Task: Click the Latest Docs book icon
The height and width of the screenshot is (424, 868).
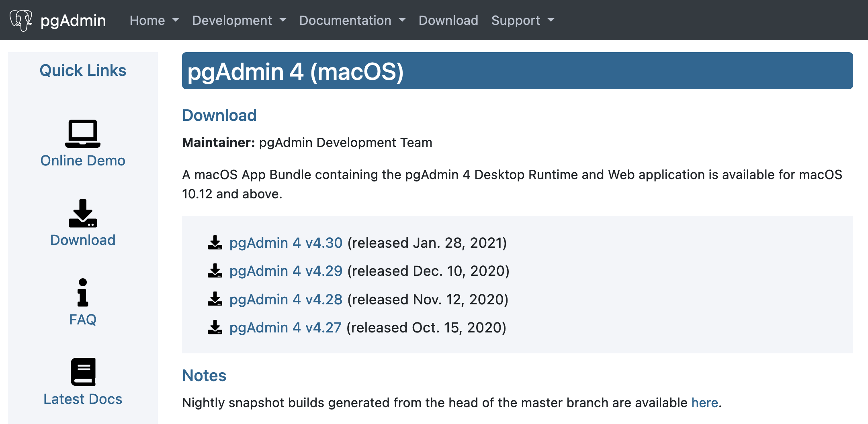Action: [83, 372]
